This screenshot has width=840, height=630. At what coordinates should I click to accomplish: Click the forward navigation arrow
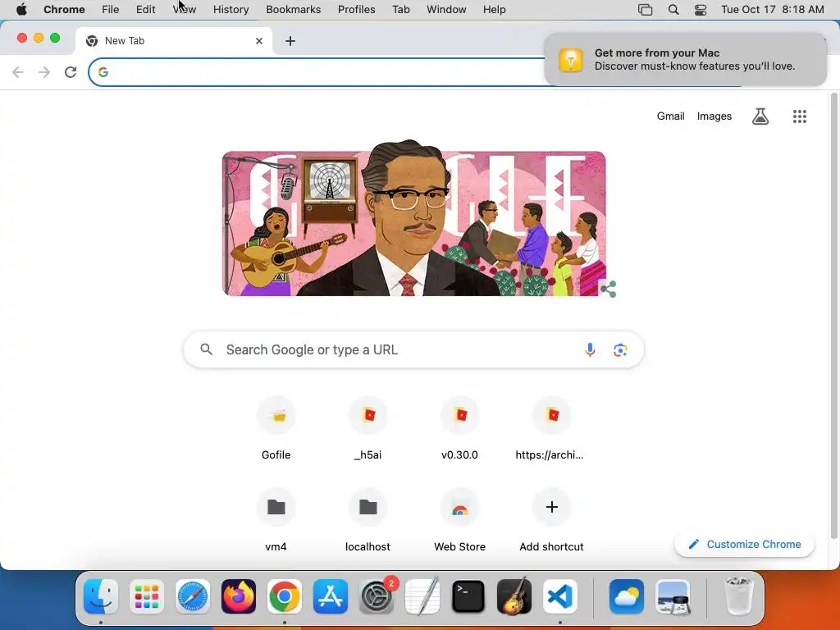[x=44, y=72]
